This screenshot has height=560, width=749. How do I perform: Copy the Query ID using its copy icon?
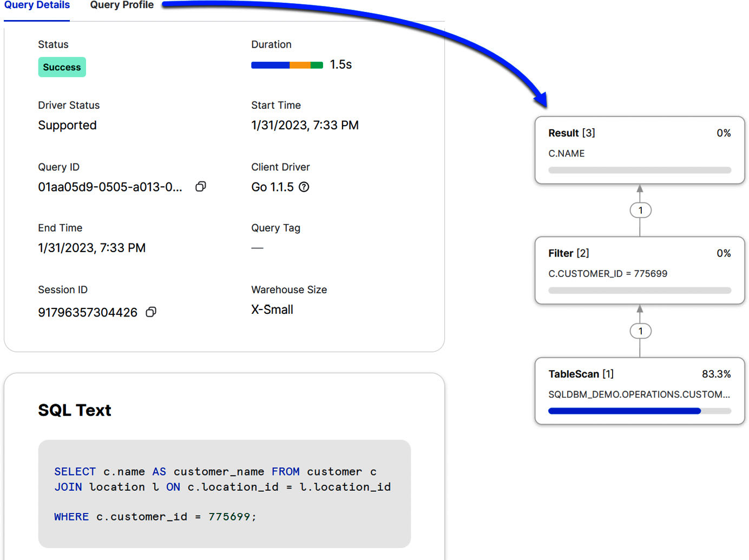201,186
